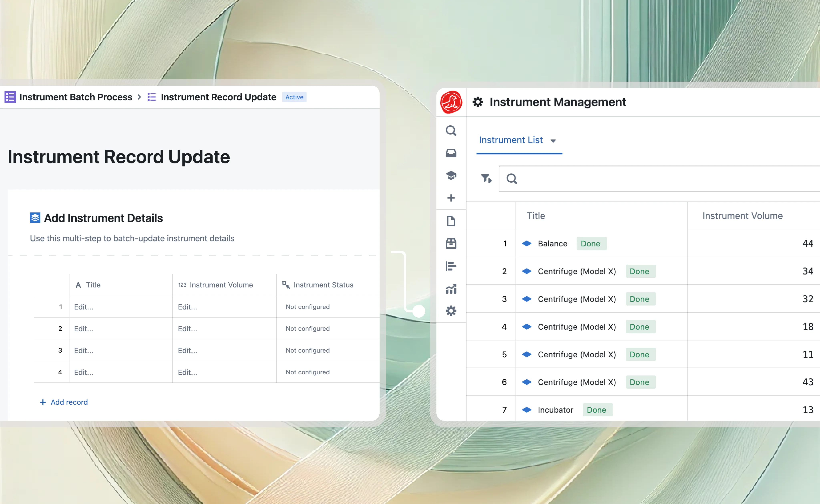
Task: Click volume value 44
Action: pos(808,244)
